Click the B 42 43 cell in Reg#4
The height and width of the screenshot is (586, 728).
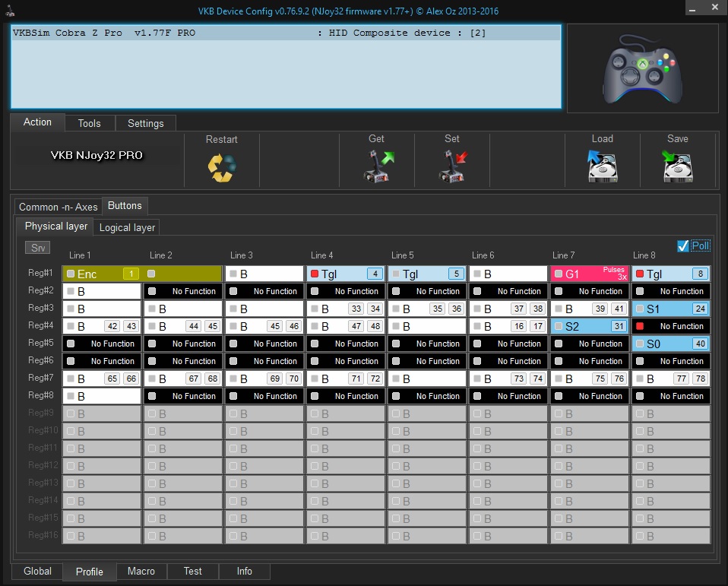click(x=102, y=326)
